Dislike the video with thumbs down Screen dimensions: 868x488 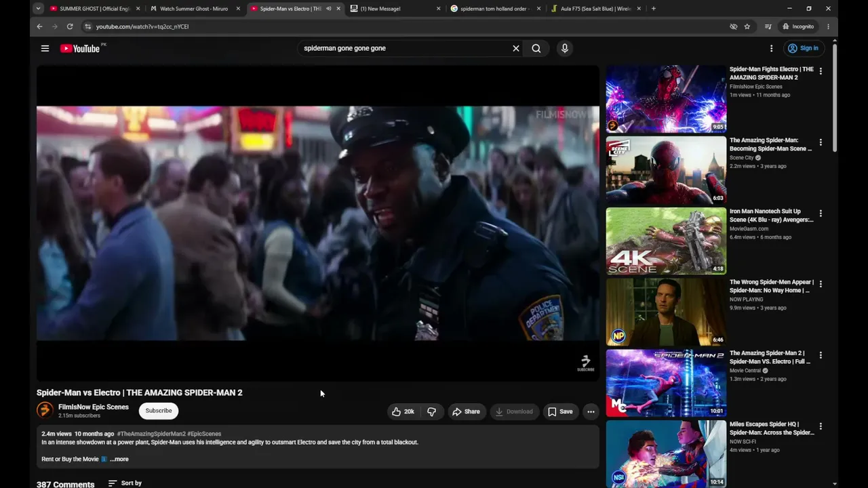(431, 411)
